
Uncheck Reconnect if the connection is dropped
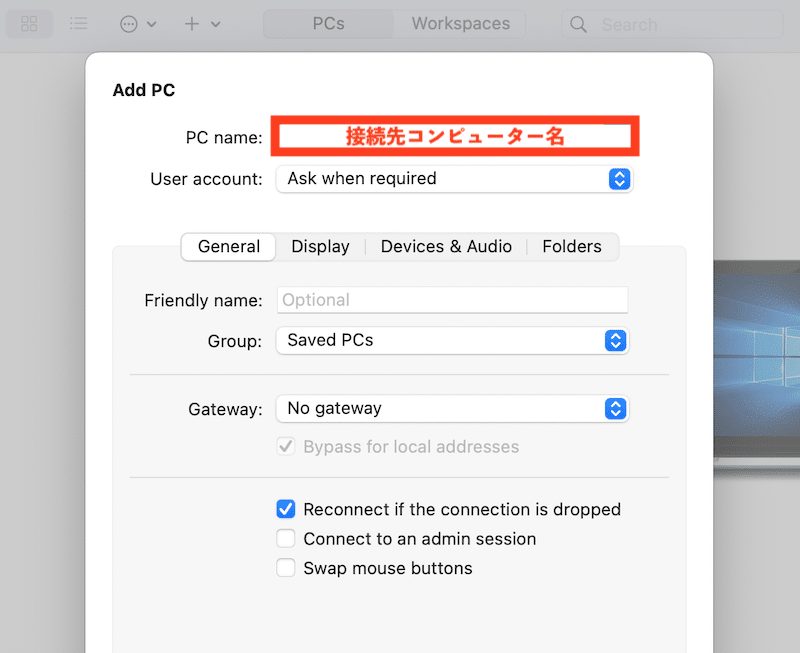(x=286, y=509)
